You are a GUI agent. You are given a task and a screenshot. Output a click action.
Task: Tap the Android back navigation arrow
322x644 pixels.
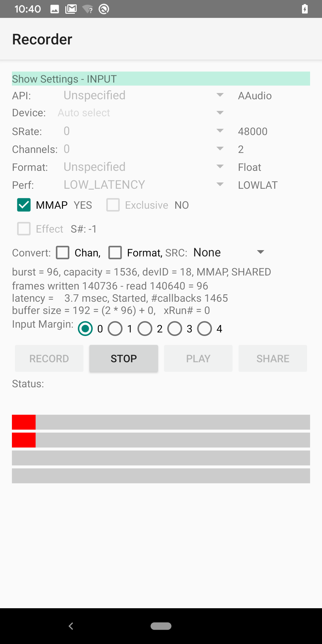pos(71,626)
